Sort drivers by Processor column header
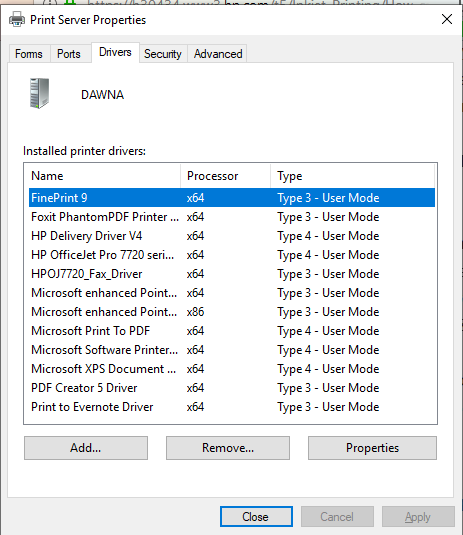The height and width of the screenshot is (535, 463). click(226, 176)
